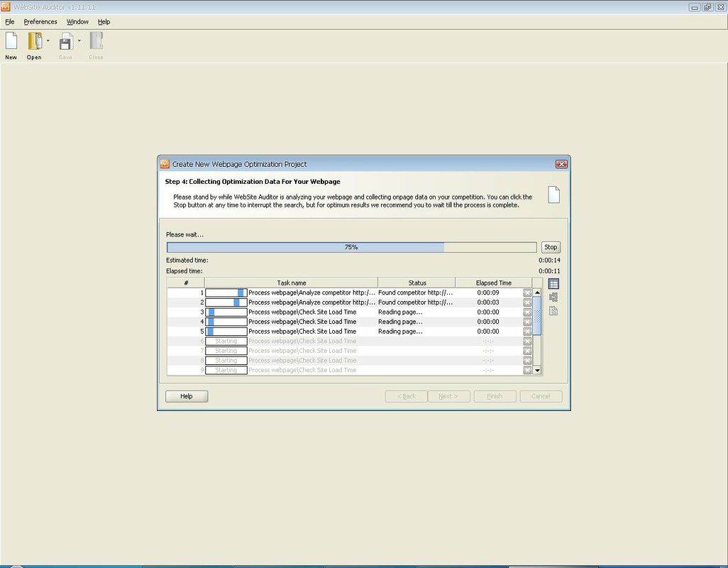Click the # column header
Image resolution: width=728 pixels, height=568 pixels.
coord(186,283)
